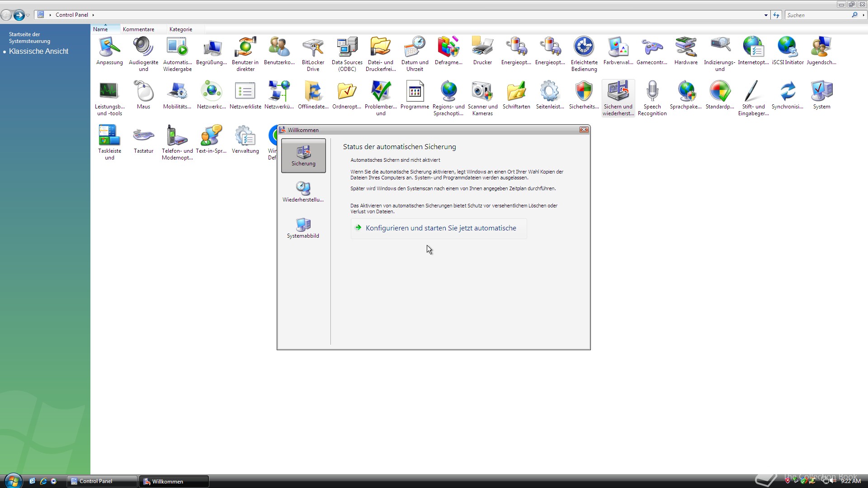Open the Tastatur icon
Viewport: 868px width, 488px height.
143,140
